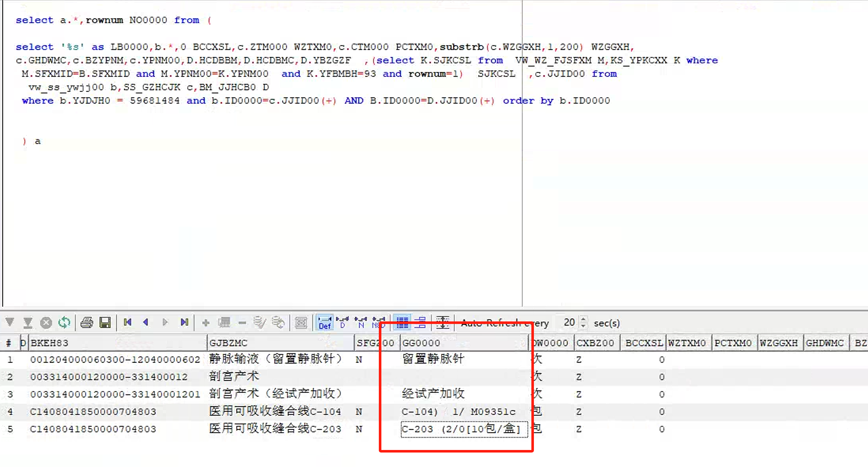
Task: Click the save grid icon
Action: tap(105, 323)
